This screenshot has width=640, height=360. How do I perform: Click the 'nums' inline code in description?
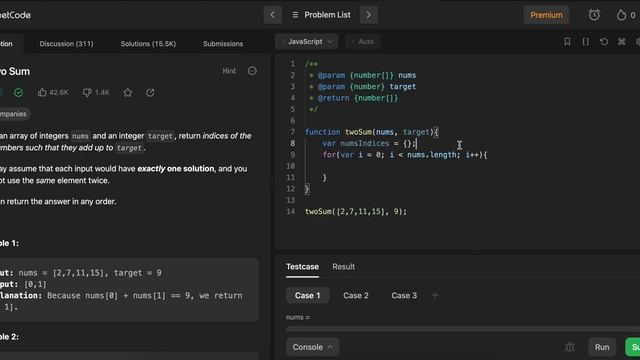point(80,136)
